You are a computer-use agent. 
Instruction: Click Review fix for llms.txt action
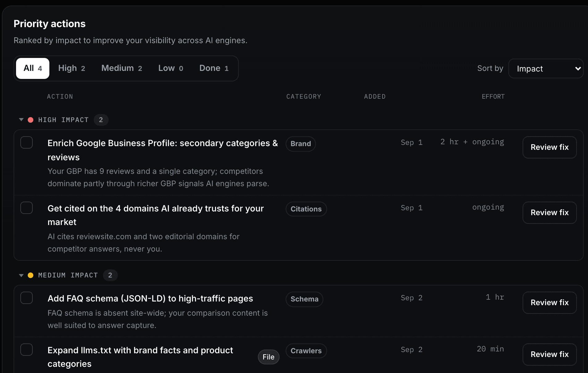[549, 355]
